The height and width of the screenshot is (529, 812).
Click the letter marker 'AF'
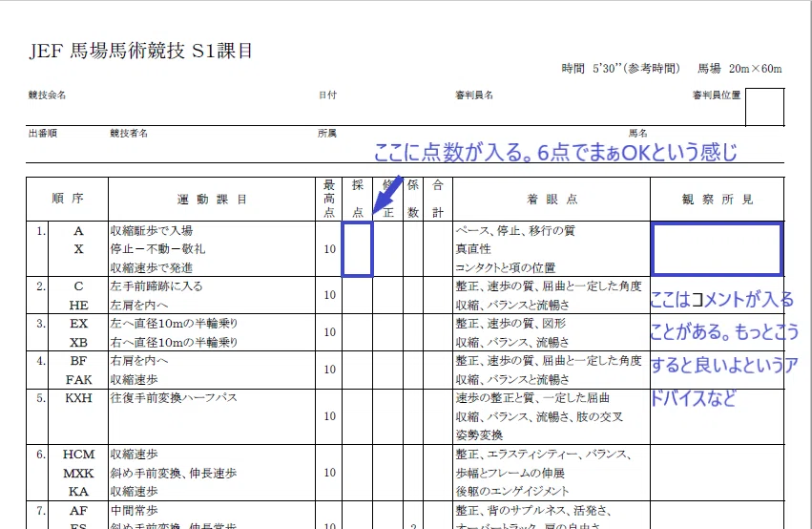[78, 510]
